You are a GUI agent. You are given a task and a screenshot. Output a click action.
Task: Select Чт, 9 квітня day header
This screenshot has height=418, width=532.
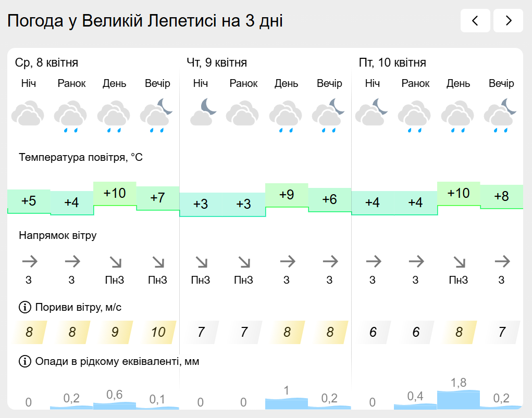(217, 63)
